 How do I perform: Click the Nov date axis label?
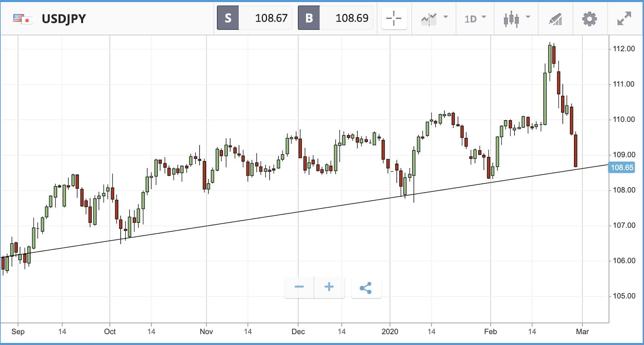tap(206, 332)
